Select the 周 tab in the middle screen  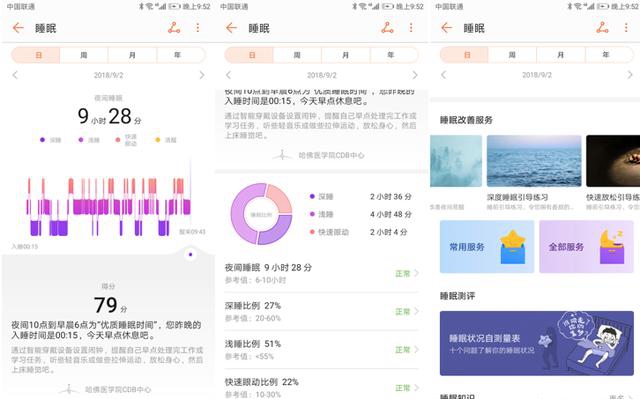297,55
